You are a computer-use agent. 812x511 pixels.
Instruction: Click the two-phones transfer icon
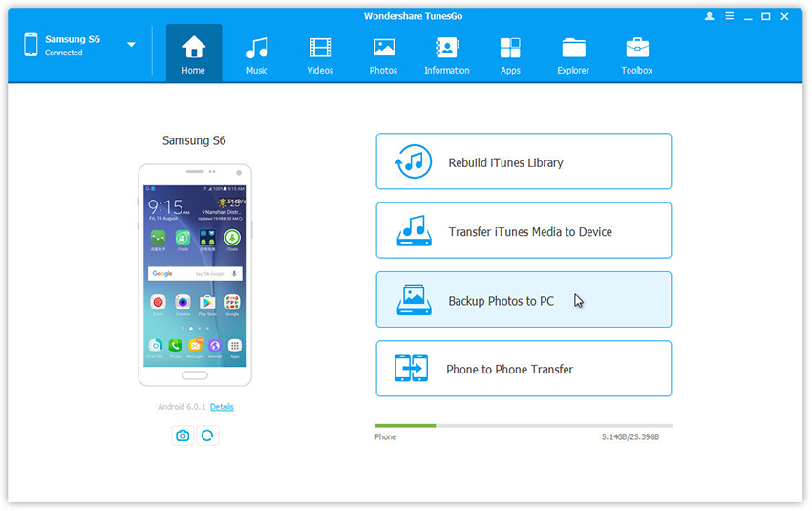point(411,368)
